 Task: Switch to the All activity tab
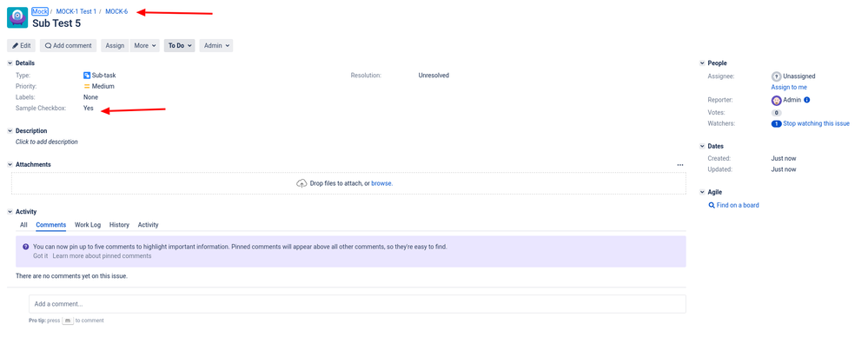[23, 225]
